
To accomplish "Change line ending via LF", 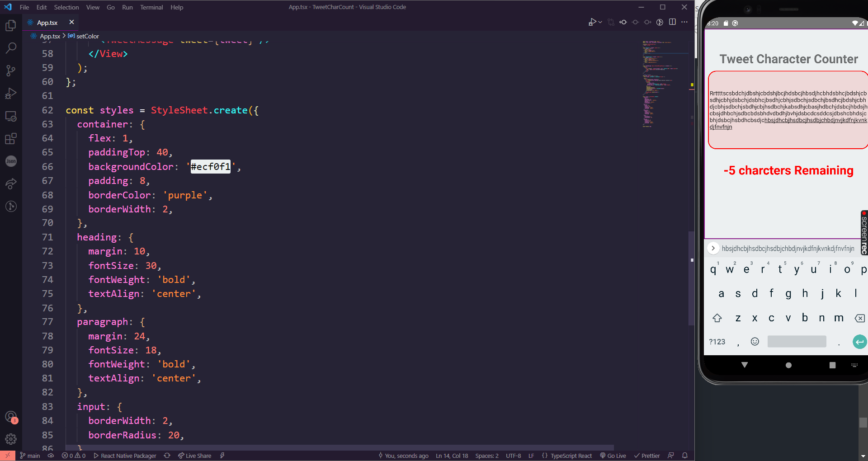I will click(531, 456).
